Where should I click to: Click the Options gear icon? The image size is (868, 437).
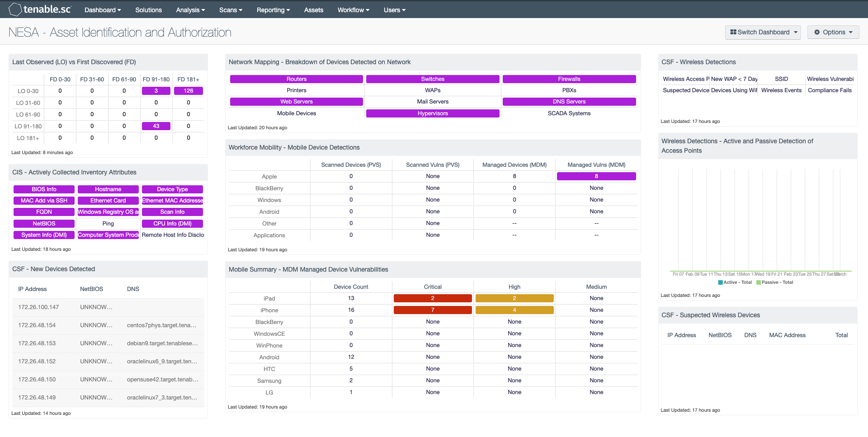tap(817, 32)
